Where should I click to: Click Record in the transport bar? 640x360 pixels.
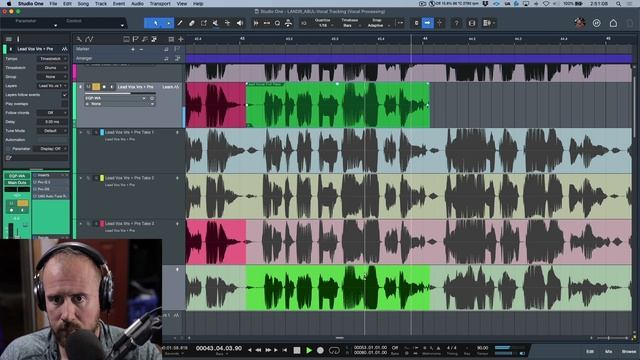click(x=320, y=350)
